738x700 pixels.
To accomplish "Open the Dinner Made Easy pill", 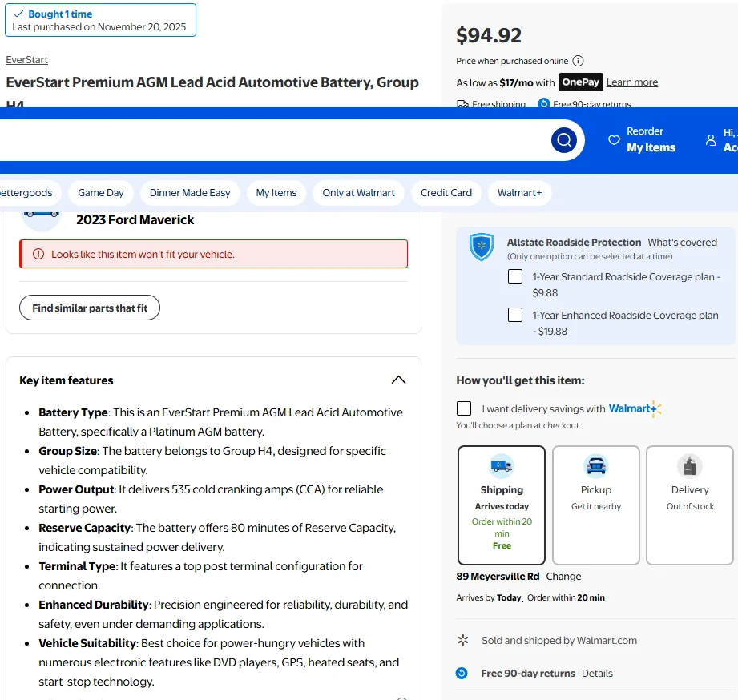I will [x=190, y=193].
